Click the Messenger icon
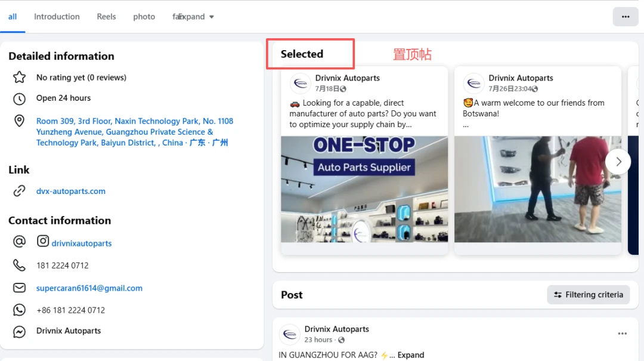Image resolution: width=644 pixels, height=361 pixels. (19, 331)
